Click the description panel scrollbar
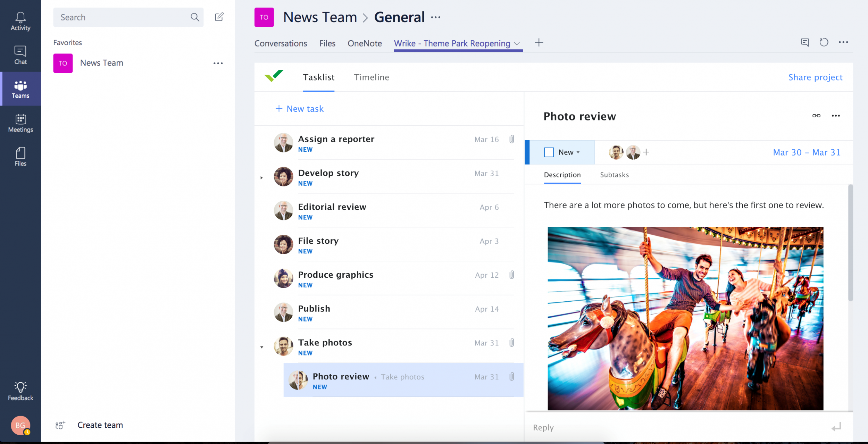Image resolution: width=868 pixels, height=444 pixels. point(850,243)
